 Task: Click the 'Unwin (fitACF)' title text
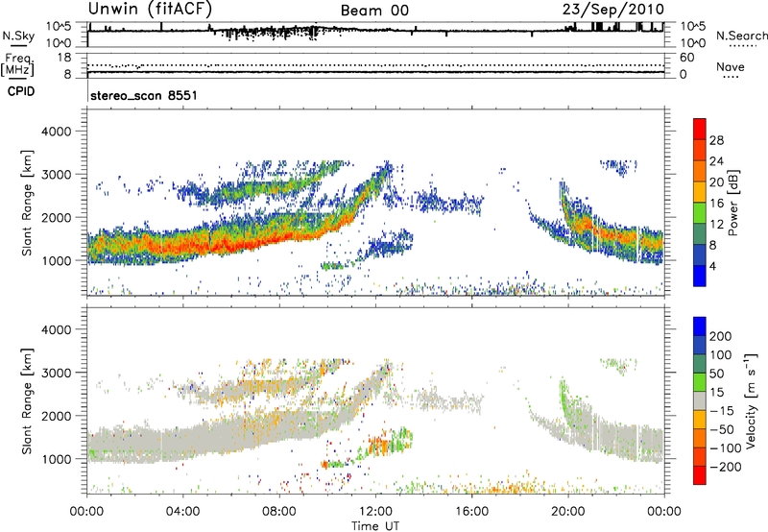click(150, 9)
